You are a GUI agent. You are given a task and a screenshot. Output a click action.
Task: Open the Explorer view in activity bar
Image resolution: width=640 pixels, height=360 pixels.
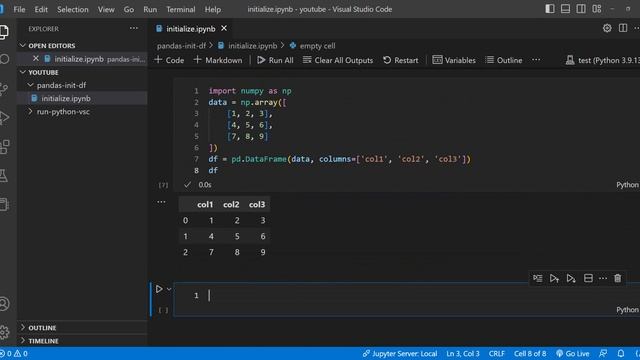pos(4,31)
